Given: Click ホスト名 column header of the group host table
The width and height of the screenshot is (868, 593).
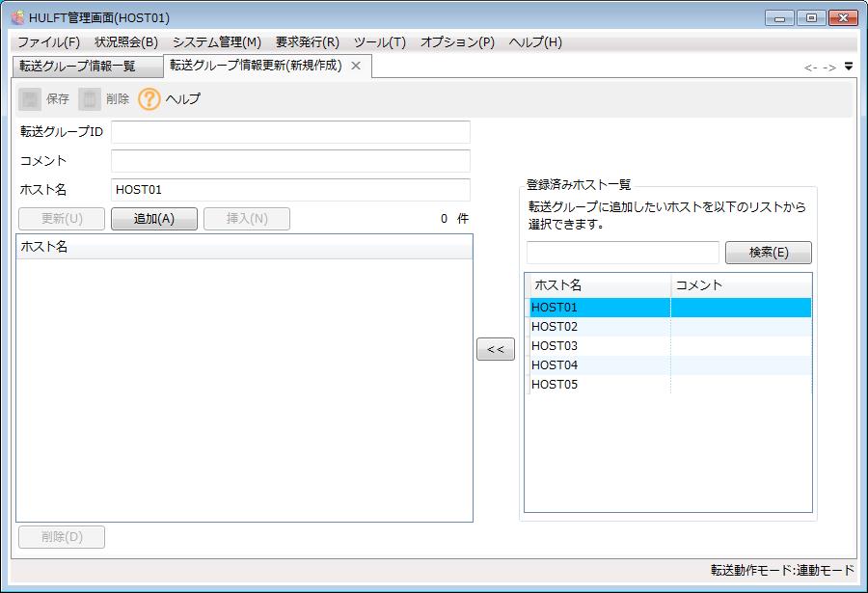Looking at the screenshot, I should (244, 247).
